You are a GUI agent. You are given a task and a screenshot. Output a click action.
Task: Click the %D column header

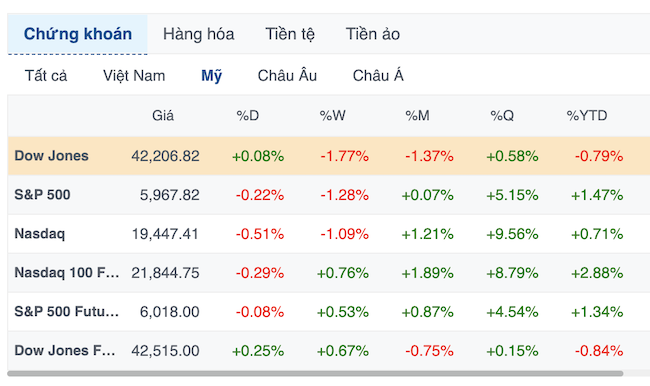tap(247, 116)
